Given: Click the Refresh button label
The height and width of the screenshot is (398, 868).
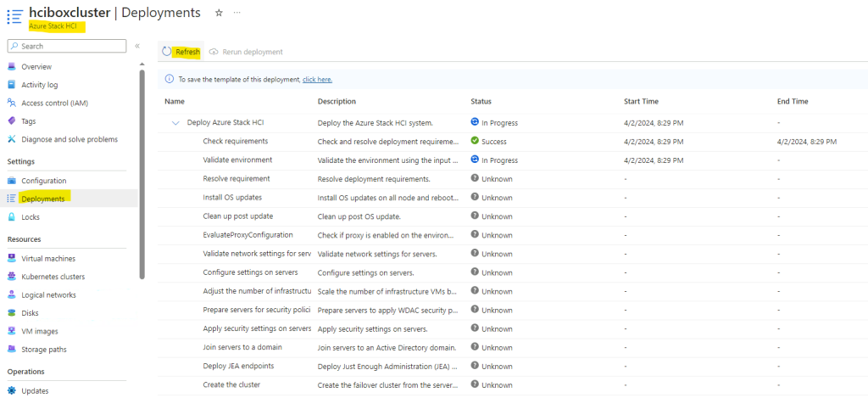Looking at the screenshot, I should 187,52.
